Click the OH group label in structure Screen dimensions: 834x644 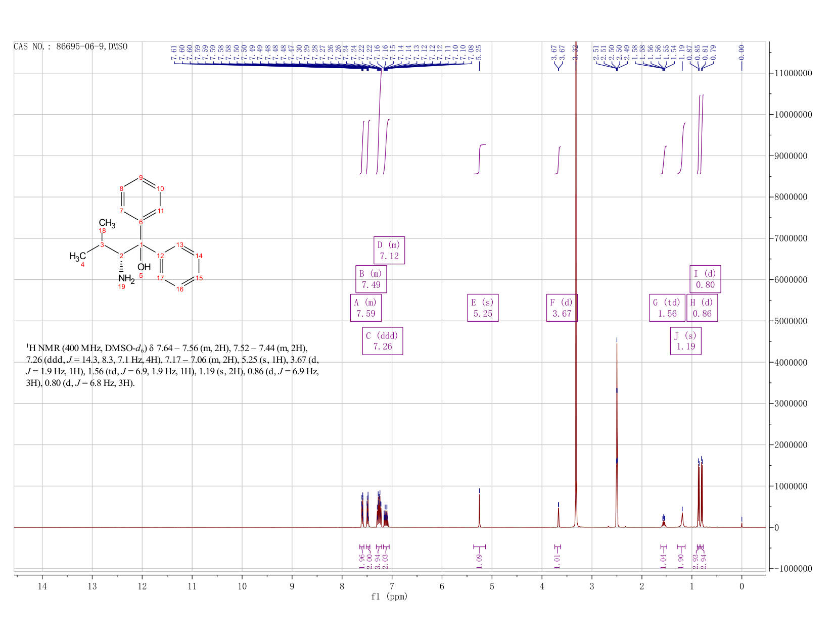(144, 267)
